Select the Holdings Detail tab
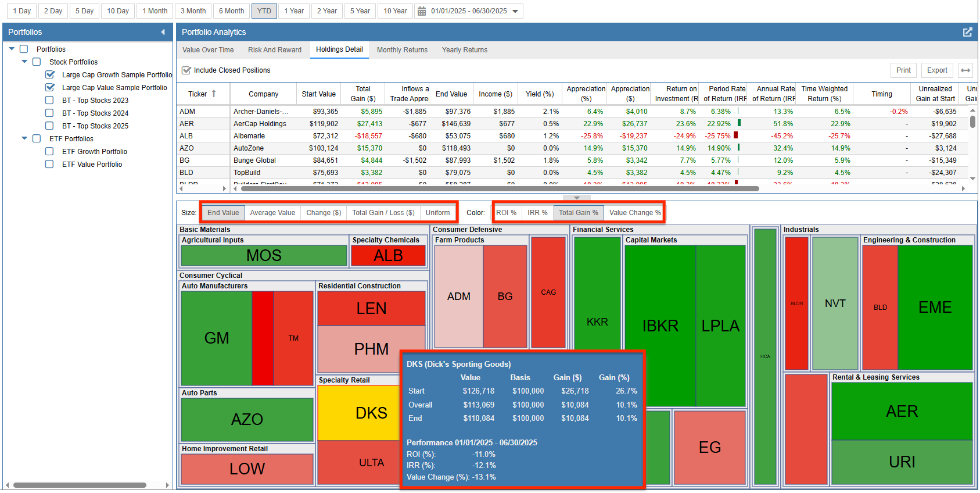Screen dimensions: 980x493 pyautogui.click(x=339, y=49)
